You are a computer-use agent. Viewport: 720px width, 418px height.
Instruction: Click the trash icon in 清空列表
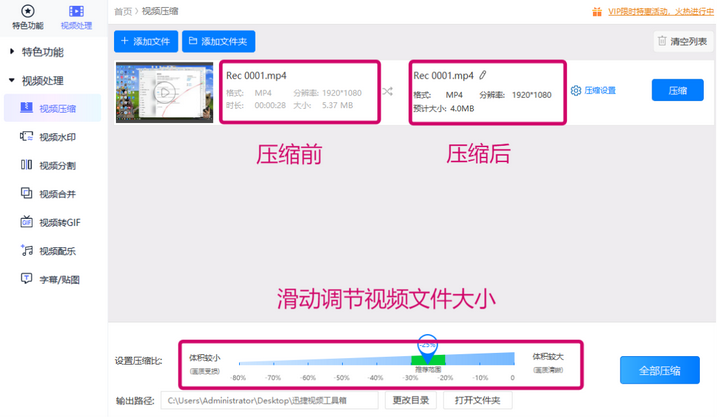[x=662, y=41]
